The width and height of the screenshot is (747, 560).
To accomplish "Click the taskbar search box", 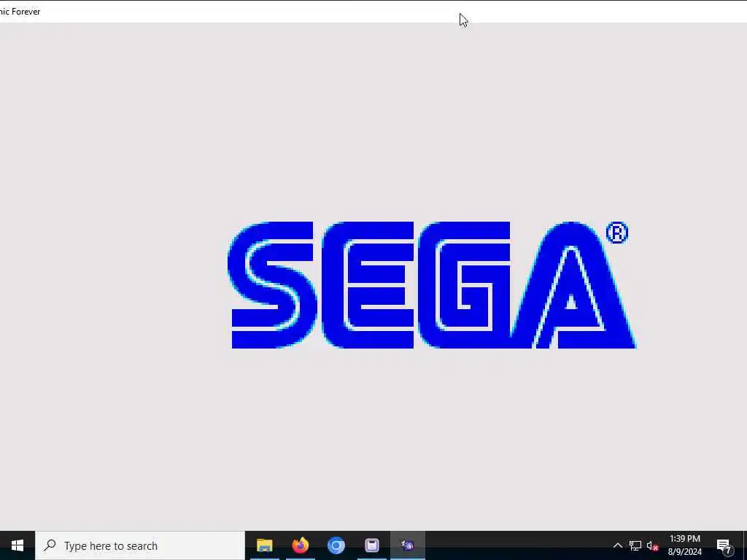I will (140, 545).
